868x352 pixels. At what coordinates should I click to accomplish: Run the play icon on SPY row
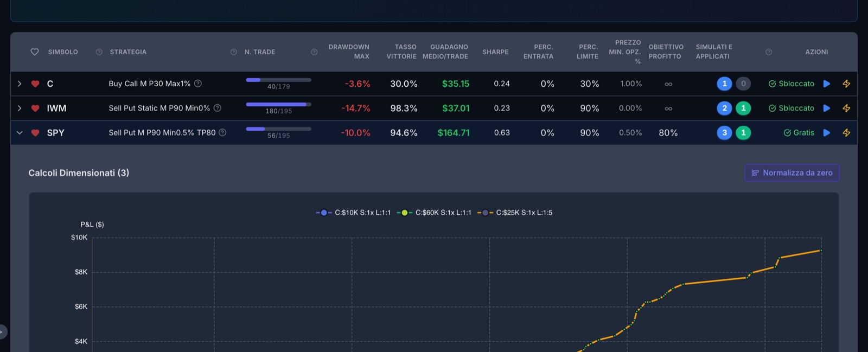click(827, 132)
